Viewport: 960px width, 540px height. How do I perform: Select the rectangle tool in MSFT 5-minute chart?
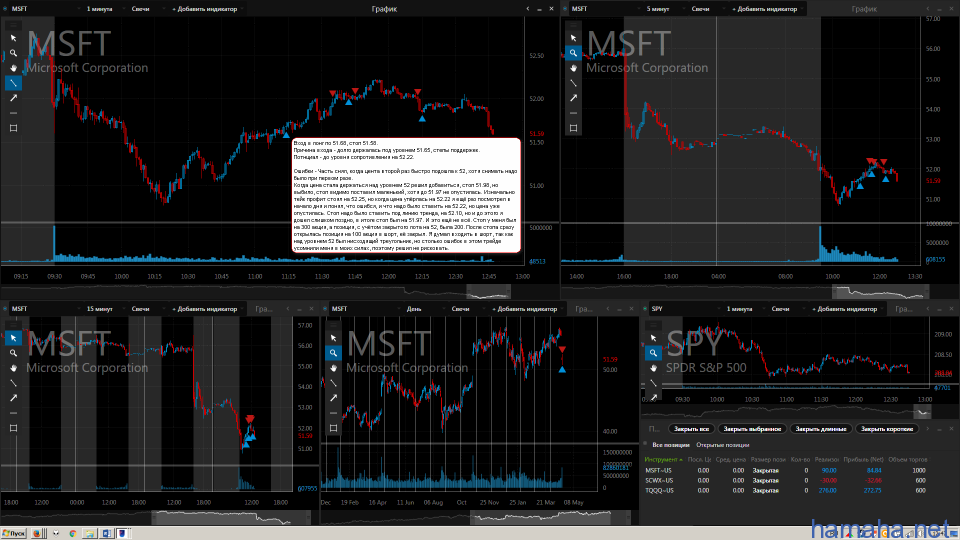pyautogui.click(x=573, y=128)
